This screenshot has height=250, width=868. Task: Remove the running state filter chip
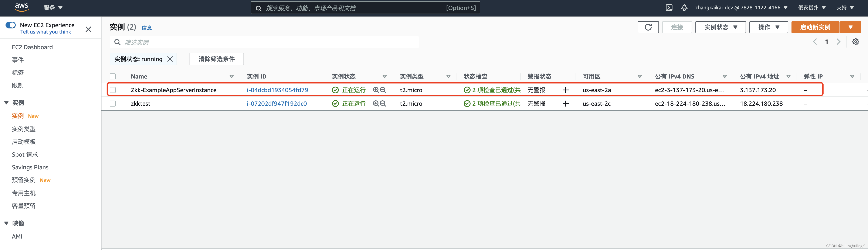coord(170,59)
